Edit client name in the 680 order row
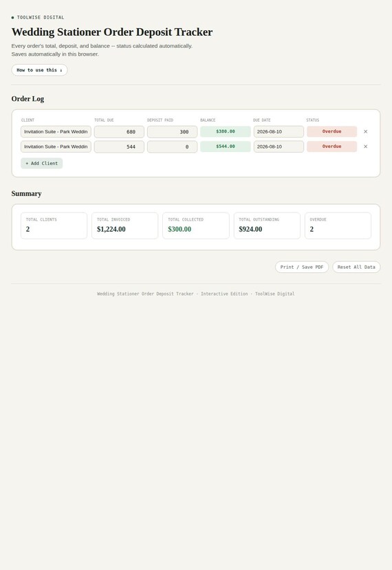 [56, 131]
